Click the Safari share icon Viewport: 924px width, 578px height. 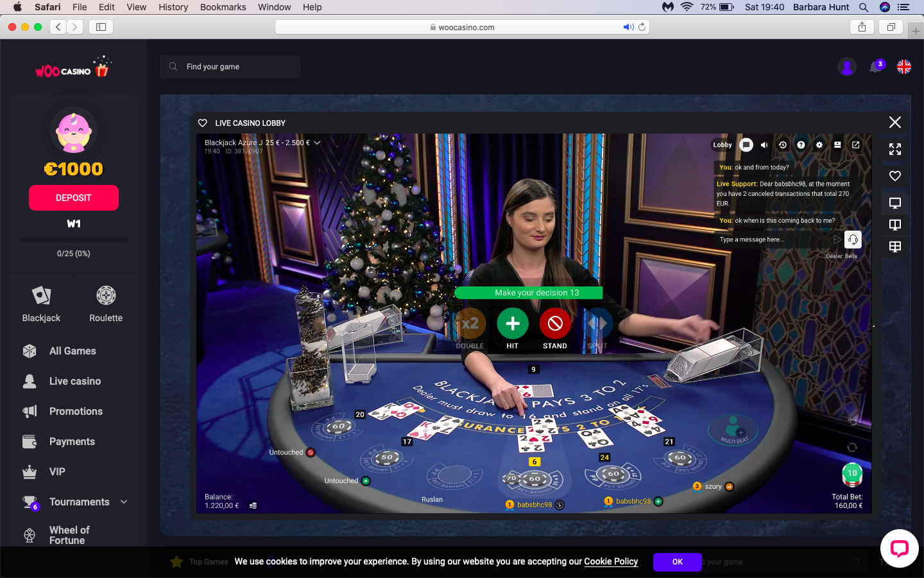pyautogui.click(x=862, y=27)
